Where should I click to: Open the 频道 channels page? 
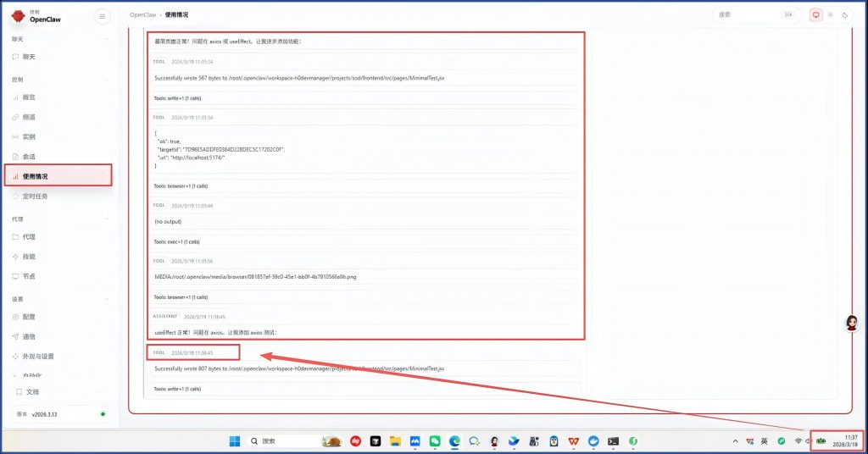pyautogui.click(x=29, y=117)
